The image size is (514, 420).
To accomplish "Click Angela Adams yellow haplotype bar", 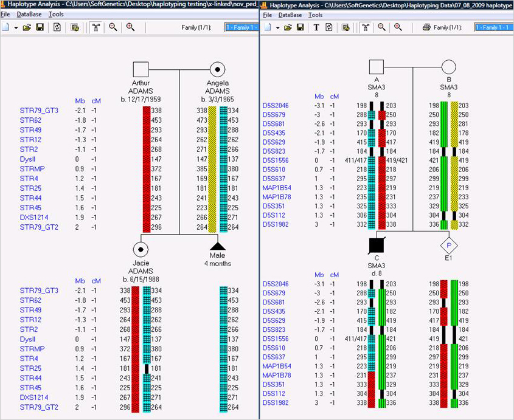I will point(212,169).
